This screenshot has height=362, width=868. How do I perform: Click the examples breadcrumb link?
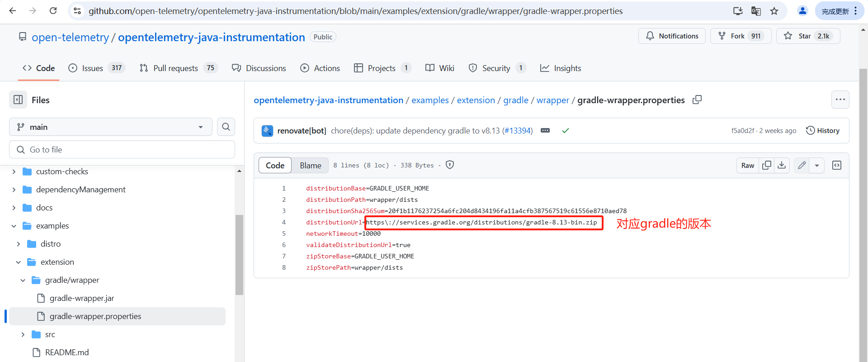point(430,100)
